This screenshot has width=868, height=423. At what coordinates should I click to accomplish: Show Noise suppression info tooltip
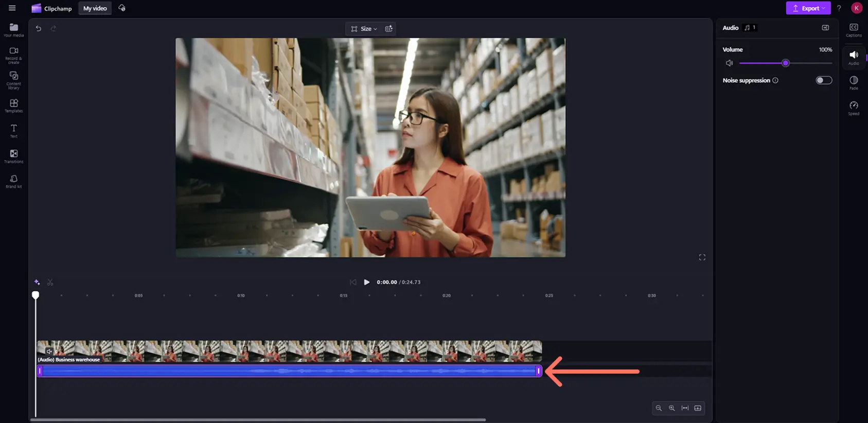point(775,80)
